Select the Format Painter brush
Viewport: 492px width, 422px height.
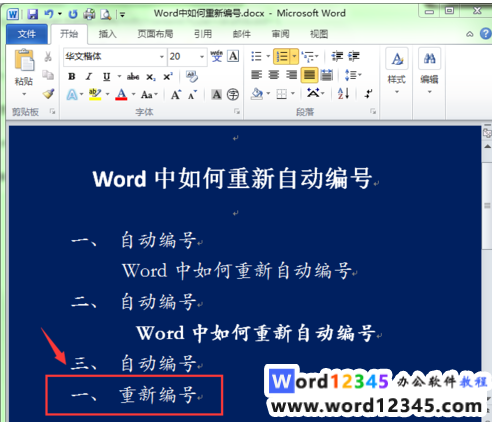(49, 94)
